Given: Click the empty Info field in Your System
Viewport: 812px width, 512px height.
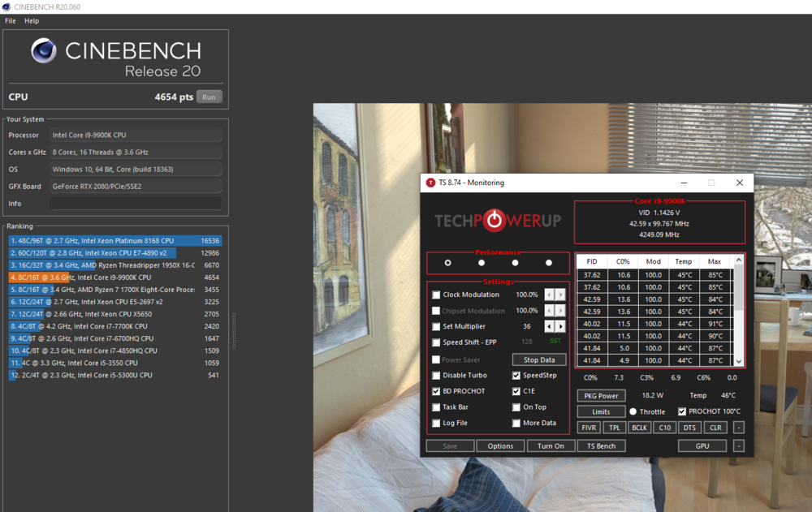Looking at the screenshot, I should click(x=136, y=204).
